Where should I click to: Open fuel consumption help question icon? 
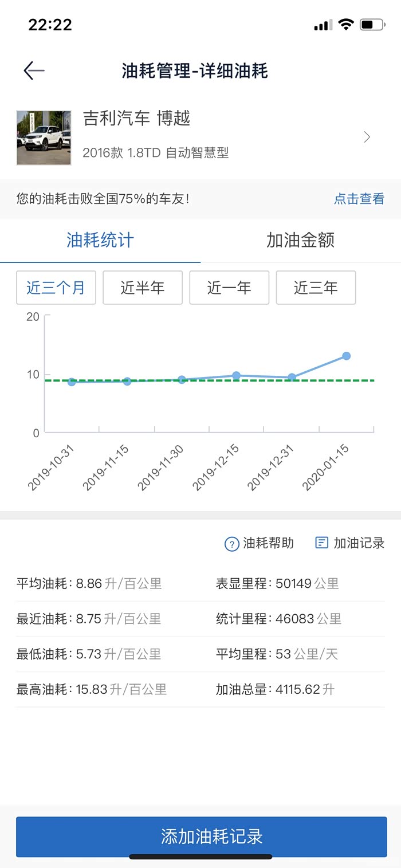(x=231, y=544)
